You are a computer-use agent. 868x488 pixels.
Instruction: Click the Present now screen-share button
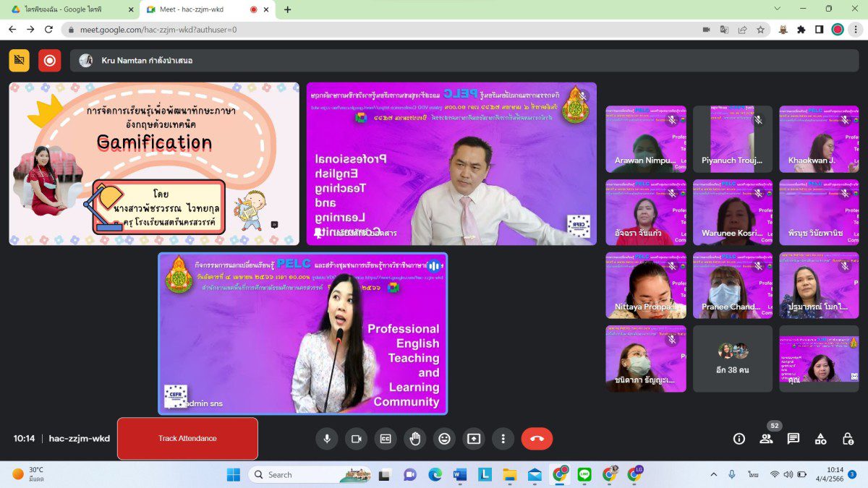tap(474, 438)
